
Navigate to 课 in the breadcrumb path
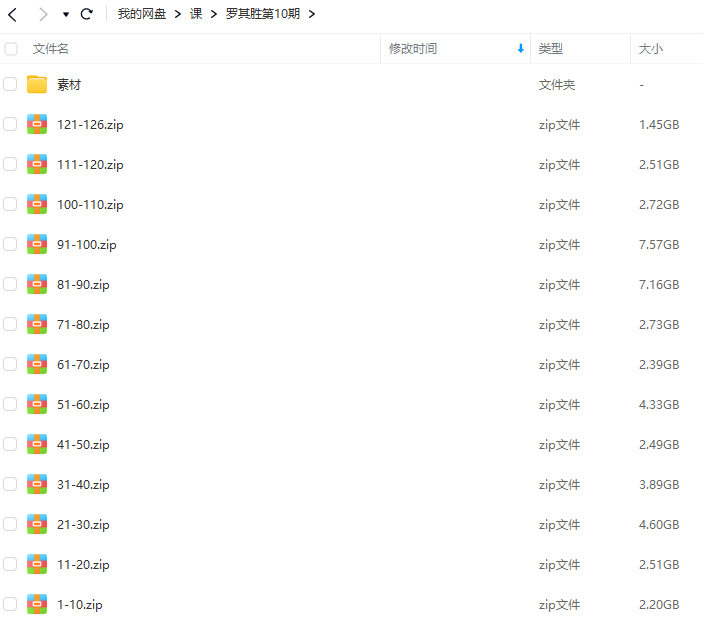[x=196, y=14]
